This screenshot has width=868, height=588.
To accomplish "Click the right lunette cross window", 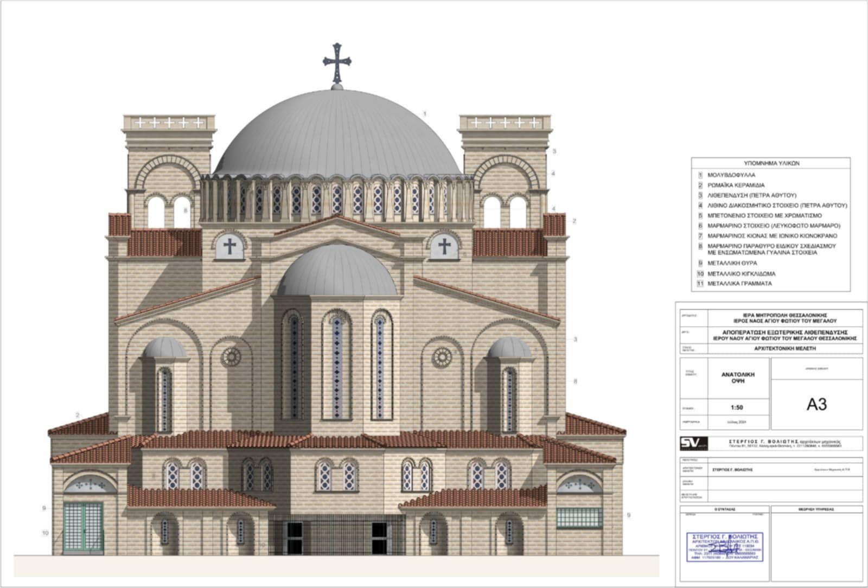I will click(444, 247).
